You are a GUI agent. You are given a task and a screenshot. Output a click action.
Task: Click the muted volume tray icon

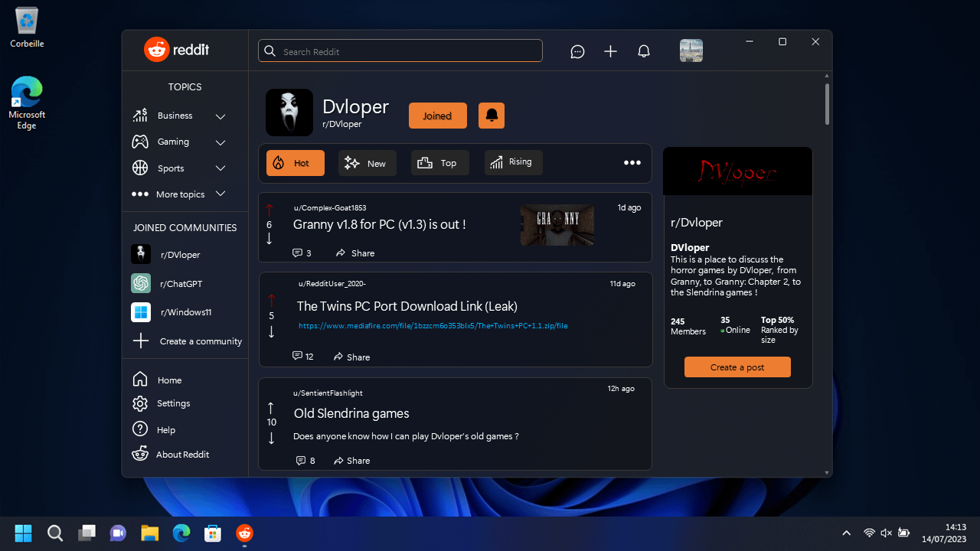[887, 533]
